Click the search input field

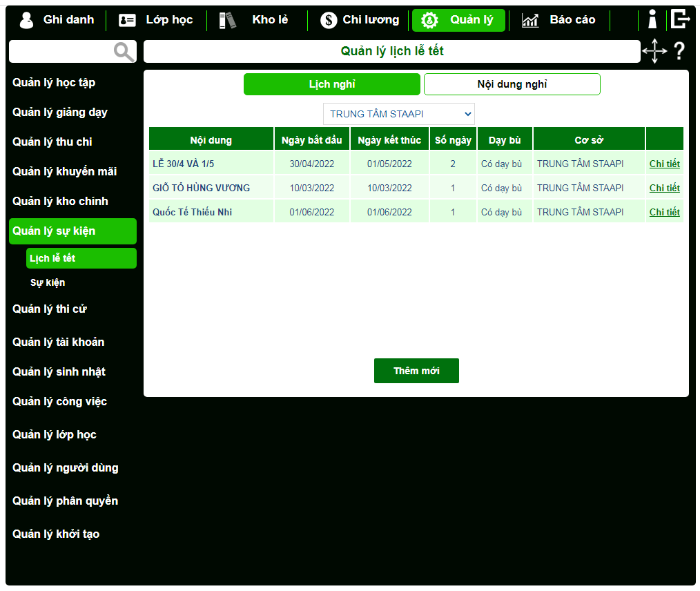click(x=61, y=52)
